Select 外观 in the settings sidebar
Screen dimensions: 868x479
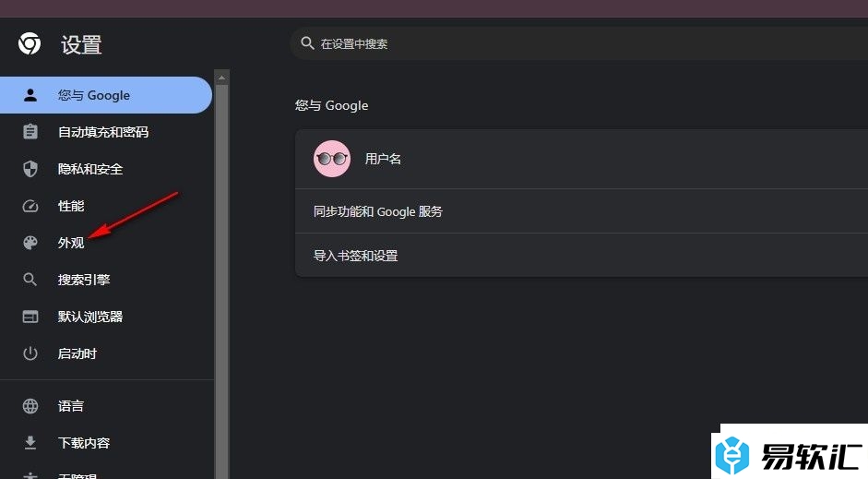point(106,243)
